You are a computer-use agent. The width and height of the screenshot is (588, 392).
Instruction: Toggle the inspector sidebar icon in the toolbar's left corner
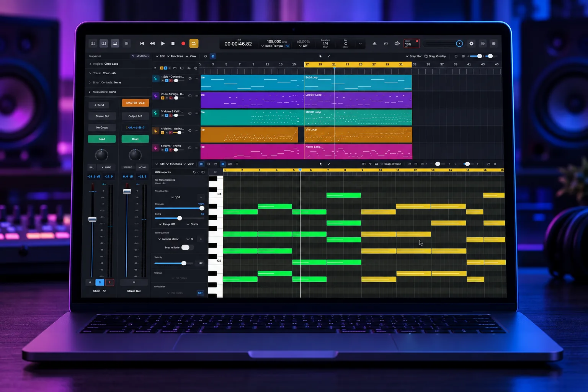coord(93,44)
